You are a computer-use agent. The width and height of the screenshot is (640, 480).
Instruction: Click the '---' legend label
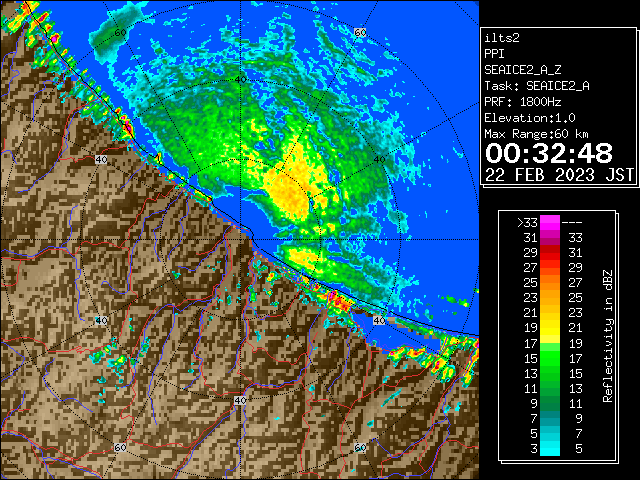tap(572, 223)
